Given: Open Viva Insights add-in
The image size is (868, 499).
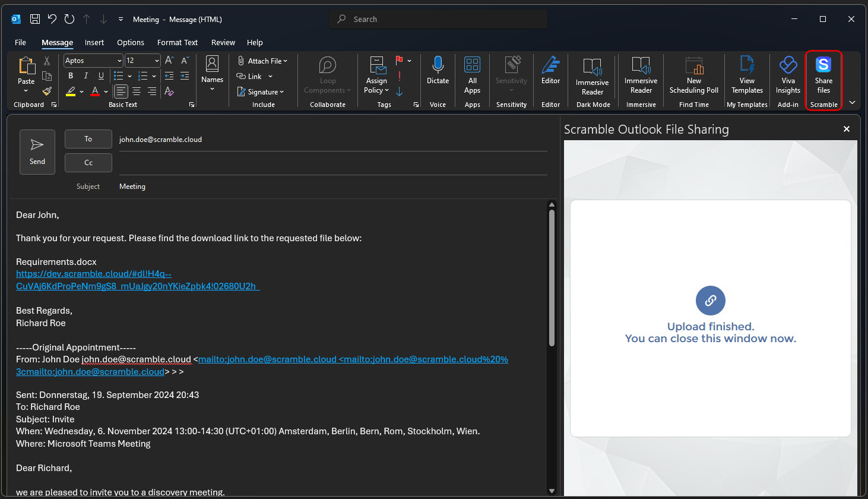Looking at the screenshot, I should [x=788, y=75].
